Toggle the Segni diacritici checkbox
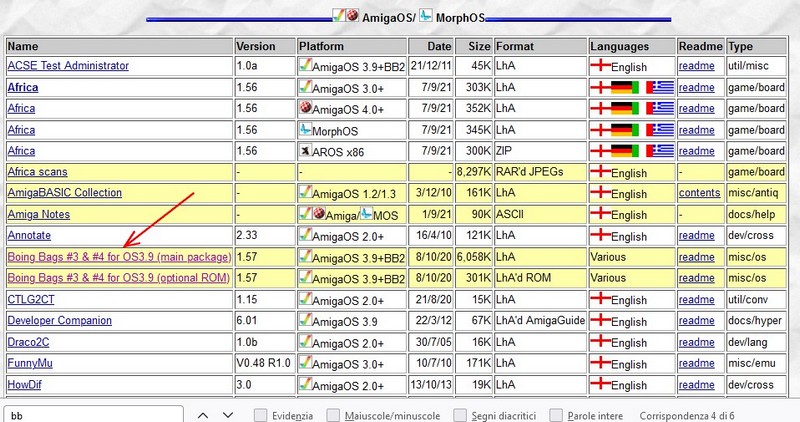800x422 pixels. click(461, 414)
